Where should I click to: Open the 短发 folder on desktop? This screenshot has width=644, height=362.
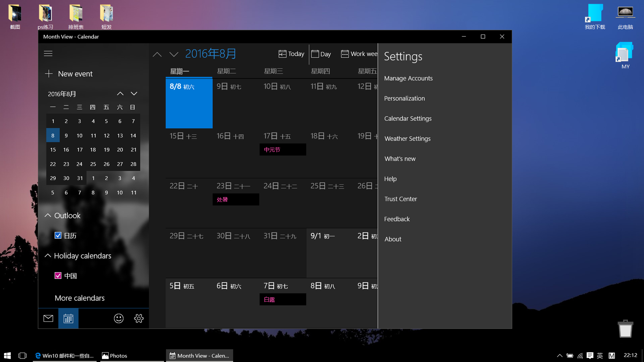pos(106,17)
